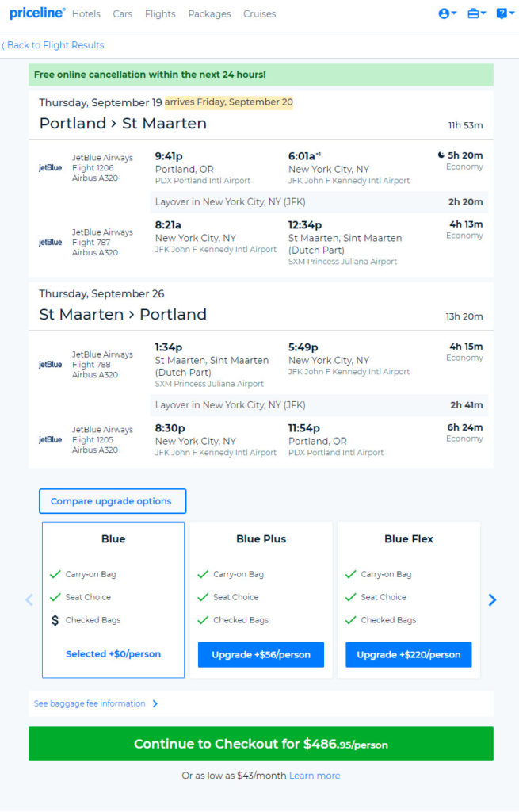Screen dimensions: 519x812
Task: Select the Blue Plus fare card
Action: point(261,599)
